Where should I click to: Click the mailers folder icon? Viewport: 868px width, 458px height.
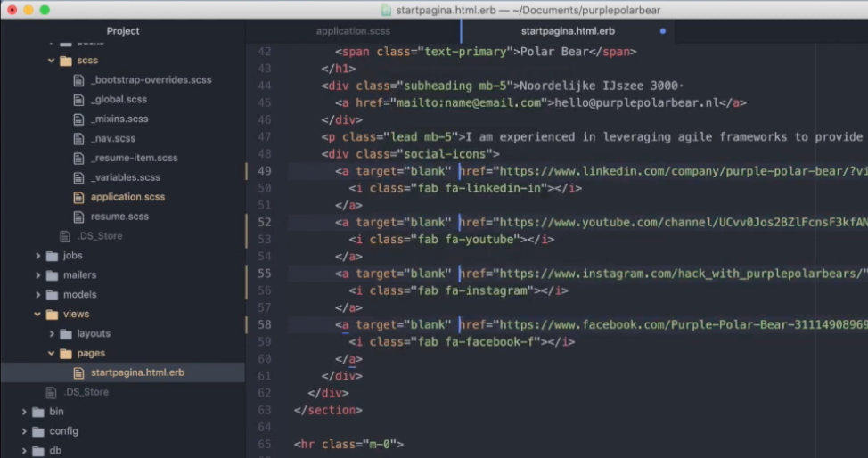tap(52, 275)
